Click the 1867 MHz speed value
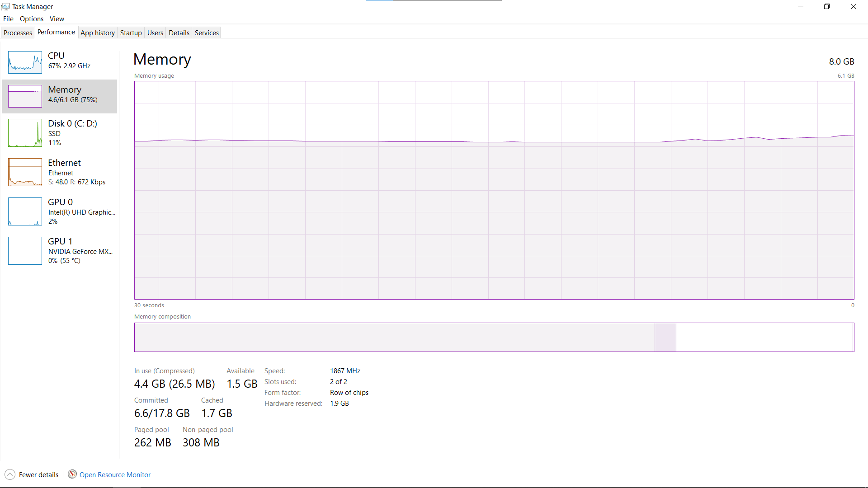Screen dimensions: 868x488 [x=345, y=371]
